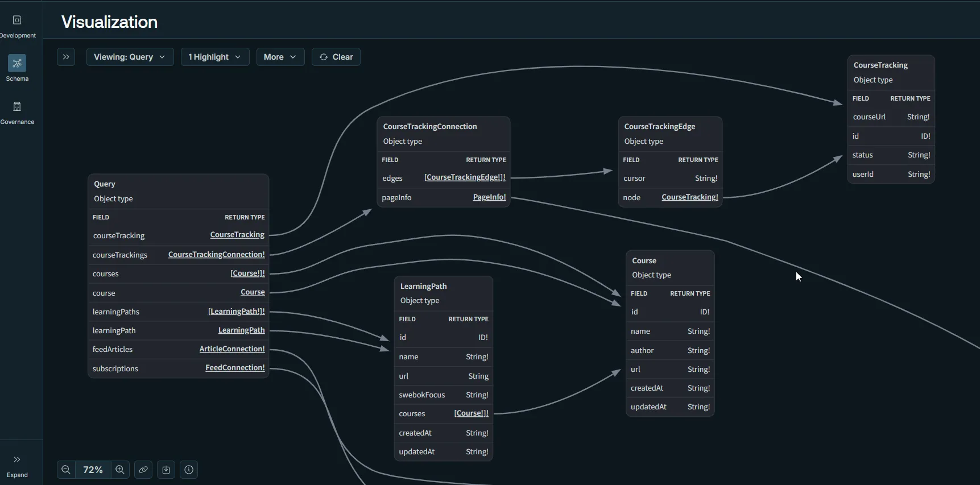
Task: Click the courses field in LearningPath
Action: [444, 413]
